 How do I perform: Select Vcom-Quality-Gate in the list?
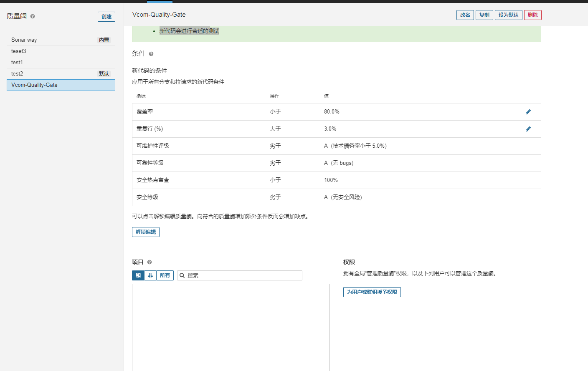point(61,85)
